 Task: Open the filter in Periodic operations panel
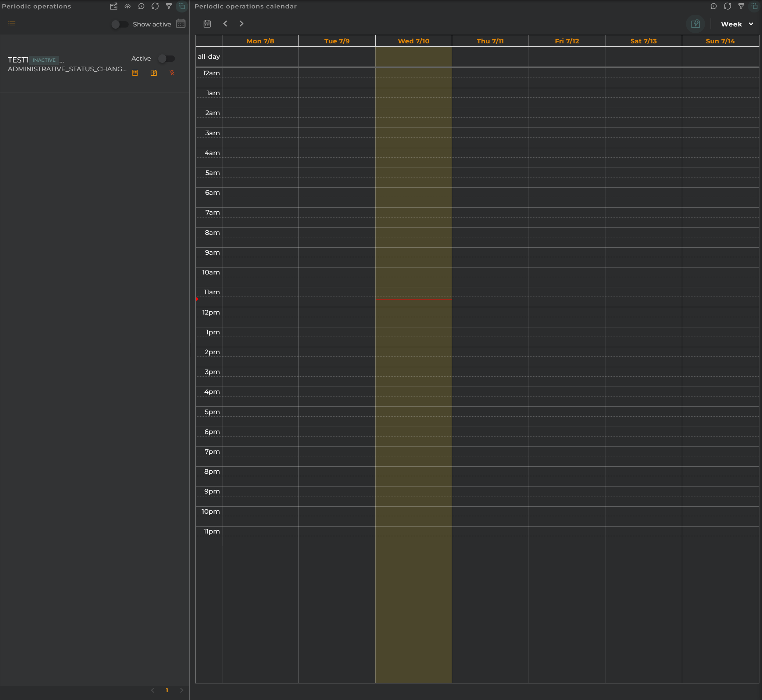pyautogui.click(x=169, y=6)
